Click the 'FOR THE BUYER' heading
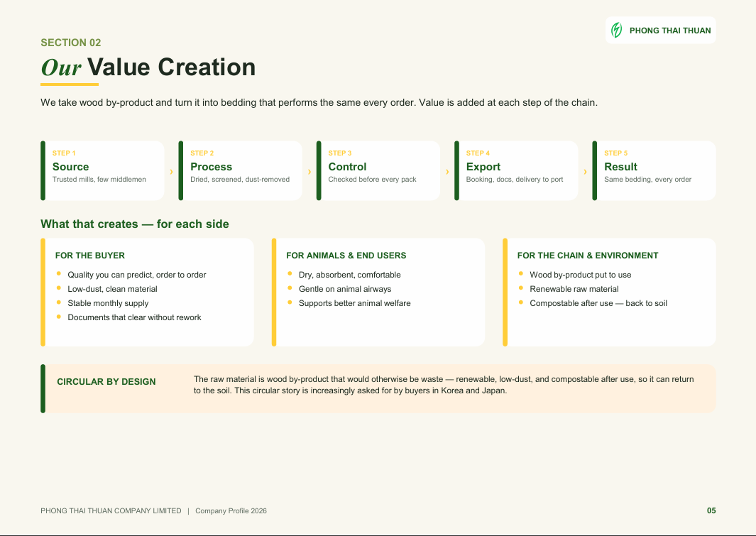 tap(90, 256)
